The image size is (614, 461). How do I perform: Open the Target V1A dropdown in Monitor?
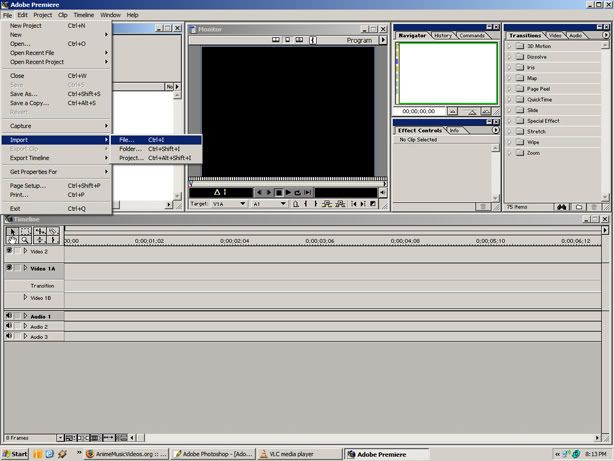click(229, 204)
